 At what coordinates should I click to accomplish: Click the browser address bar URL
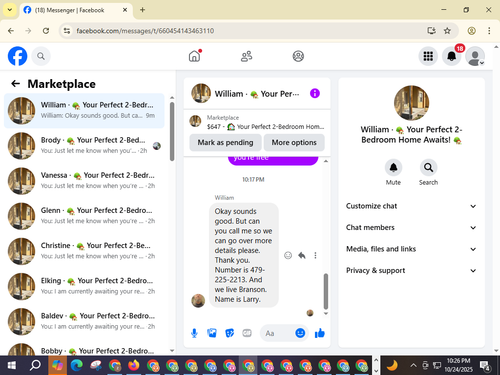click(145, 31)
